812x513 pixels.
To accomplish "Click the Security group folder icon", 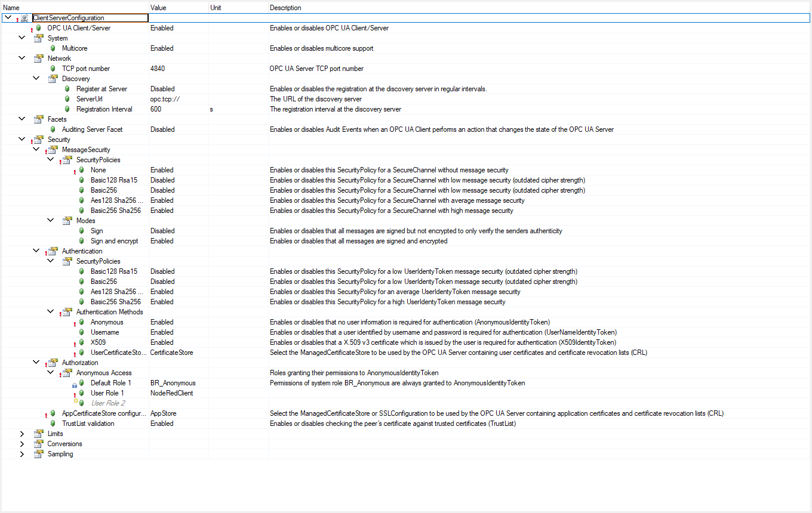I will [x=39, y=140].
